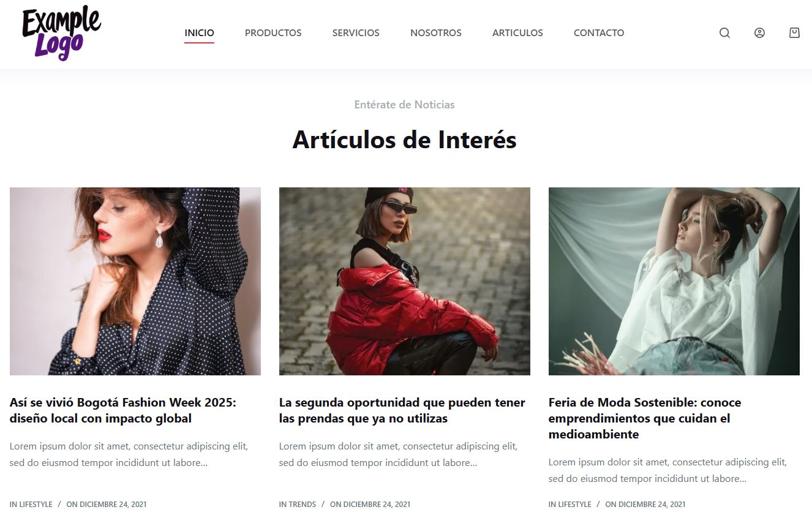Viewport: 812px width, 526px height.
Task: Open the white blouse article image
Action: point(674,281)
